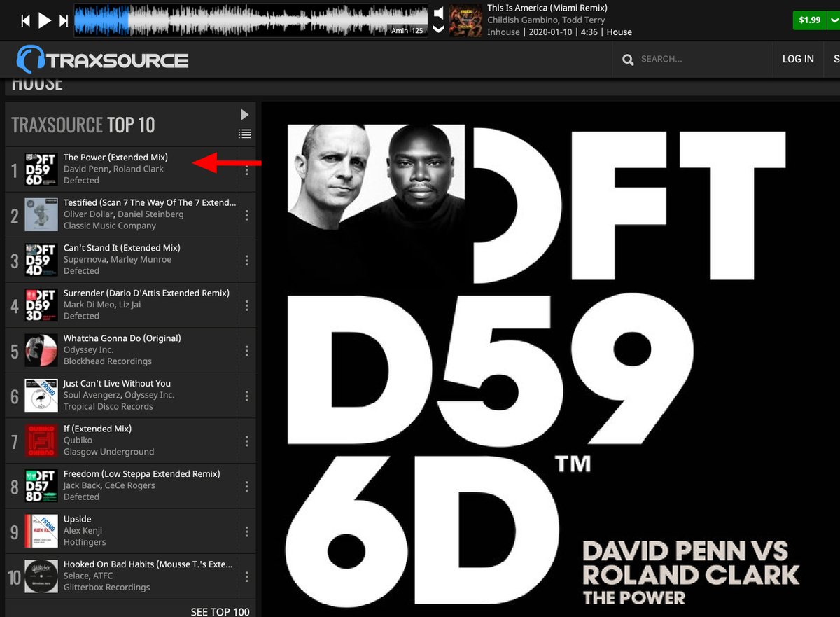Open options menu for Just Can't Live Without You

click(247, 396)
